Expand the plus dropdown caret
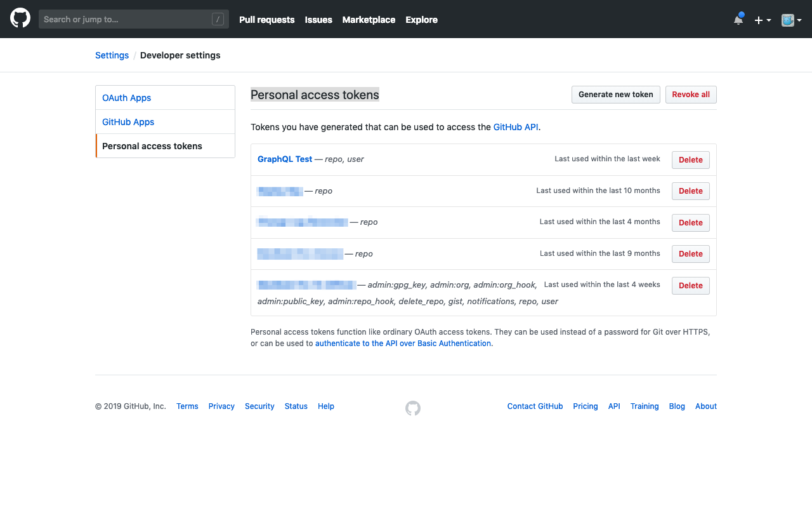The width and height of the screenshot is (812, 508). click(x=768, y=20)
